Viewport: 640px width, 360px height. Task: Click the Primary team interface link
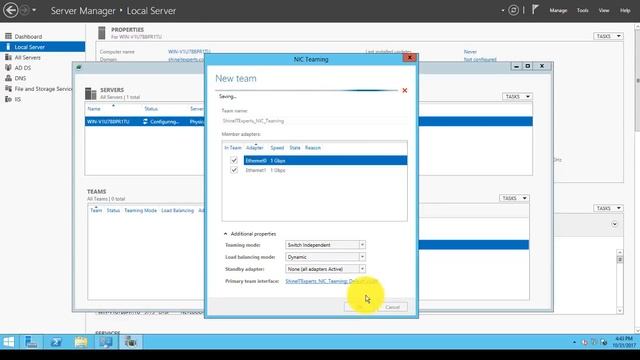pos(331,281)
